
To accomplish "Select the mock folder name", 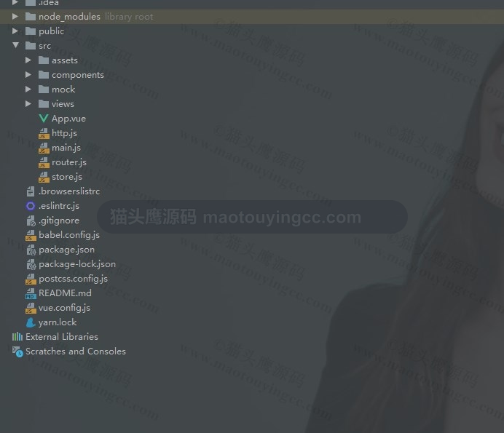I will coord(63,90).
